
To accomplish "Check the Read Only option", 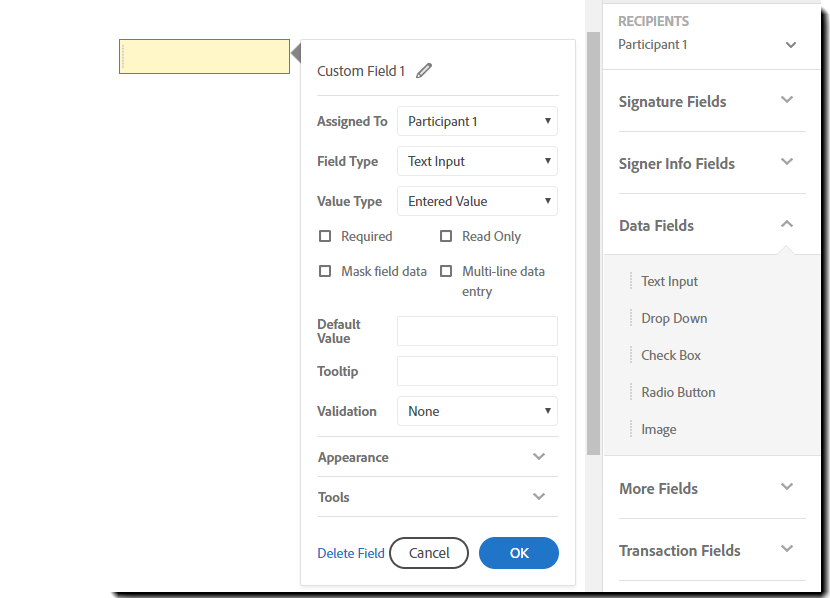I will click(x=446, y=236).
